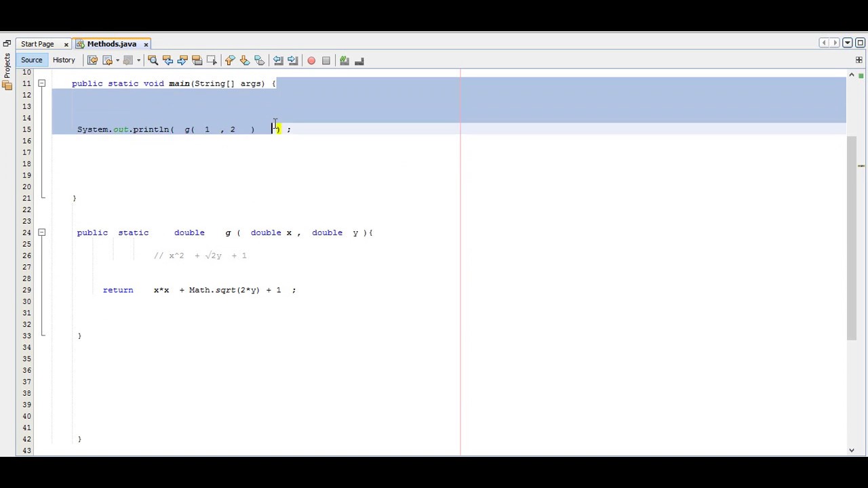Click Next Bookmark icon
Image resolution: width=868 pixels, height=488 pixels.
pyautogui.click(x=245, y=60)
